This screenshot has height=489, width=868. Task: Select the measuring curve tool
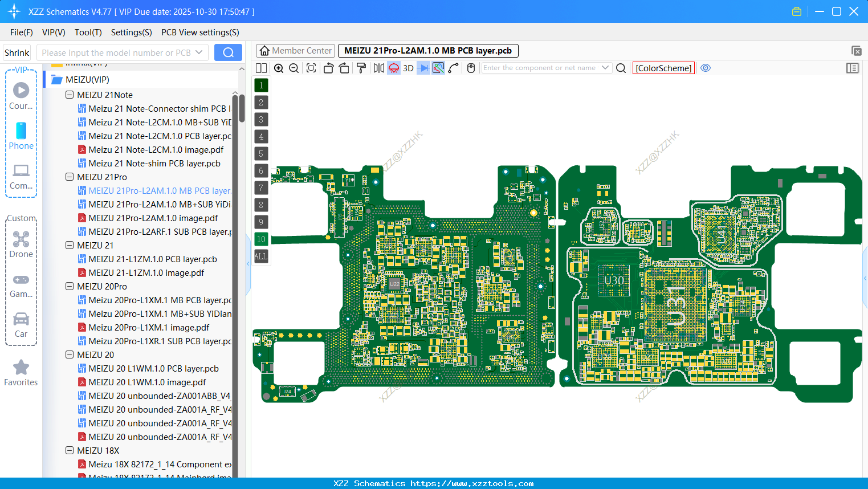point(453,68)
